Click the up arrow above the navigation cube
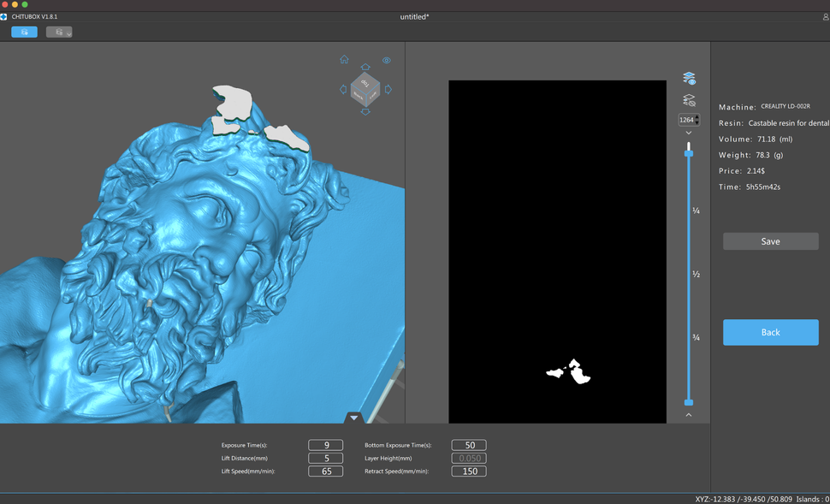This screenshot has height=504, width=830. (365, 67)
